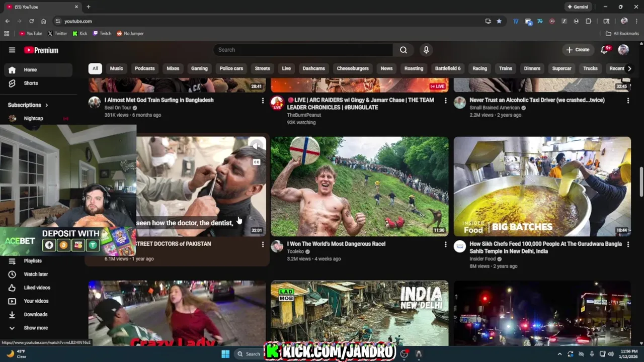Open Your videos in the sidebar
644x362 pixels.
37,301
